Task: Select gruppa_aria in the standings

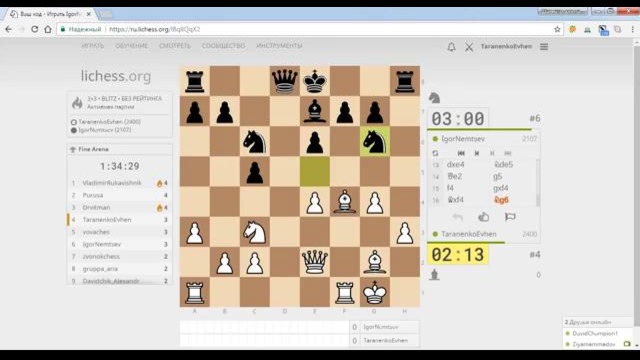Action: [x=100, y=269]
